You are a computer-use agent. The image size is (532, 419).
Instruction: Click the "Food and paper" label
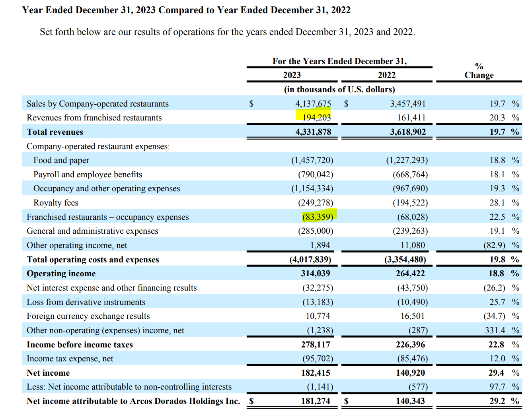(x=61, y=160)
